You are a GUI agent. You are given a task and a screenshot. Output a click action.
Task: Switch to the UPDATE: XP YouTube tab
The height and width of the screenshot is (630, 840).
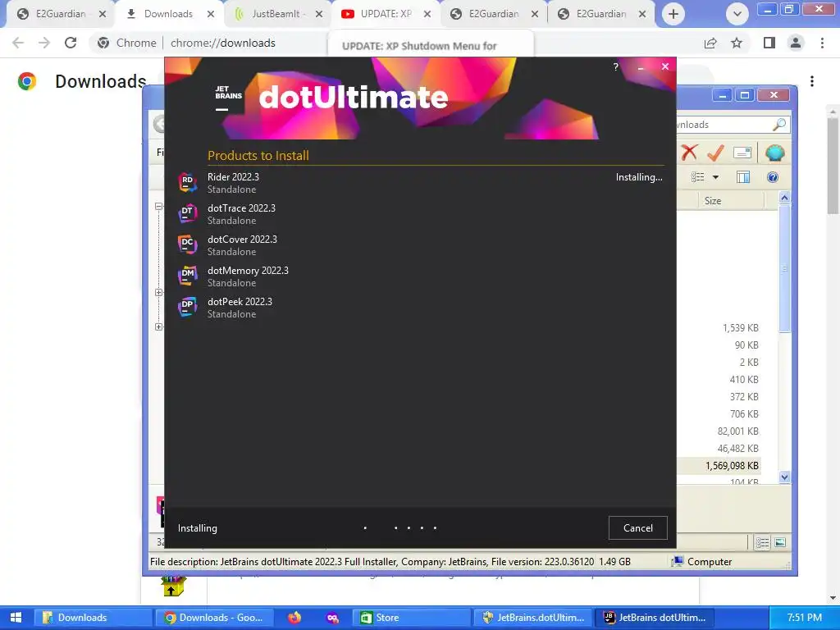(387, 14)
